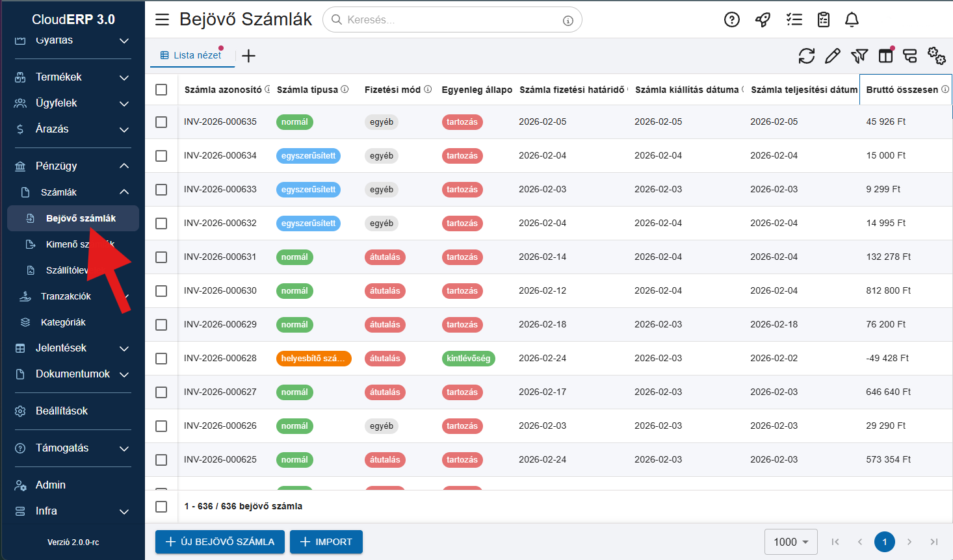The image size is (953, 560).
Task: Click the rocket icon in header
Action: click(763, 20)
